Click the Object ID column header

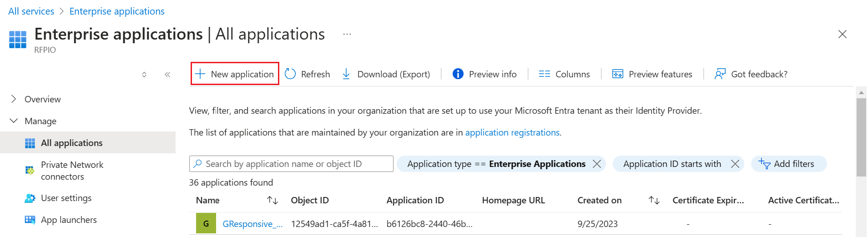coord(310,200)
